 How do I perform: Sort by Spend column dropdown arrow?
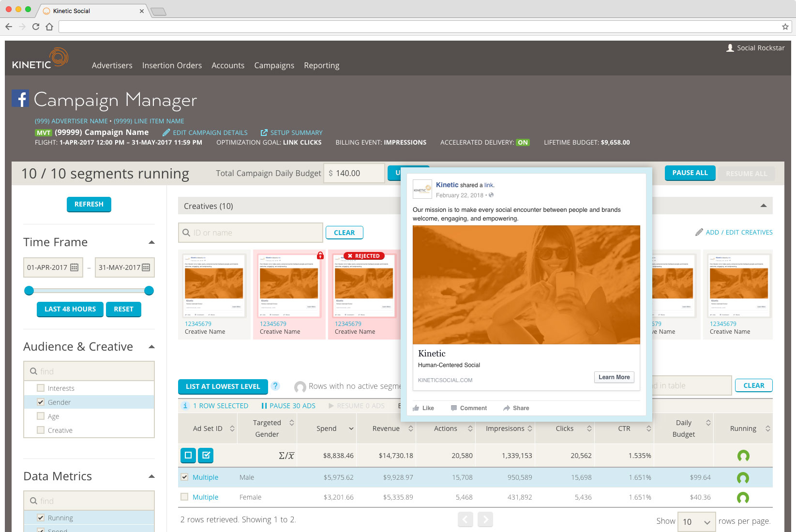click(x=351, y=429)
